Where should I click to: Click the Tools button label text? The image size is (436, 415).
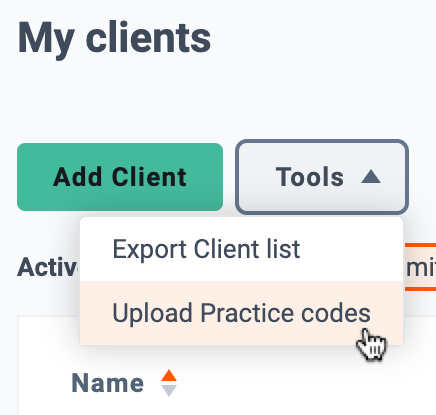coord(310,177)
